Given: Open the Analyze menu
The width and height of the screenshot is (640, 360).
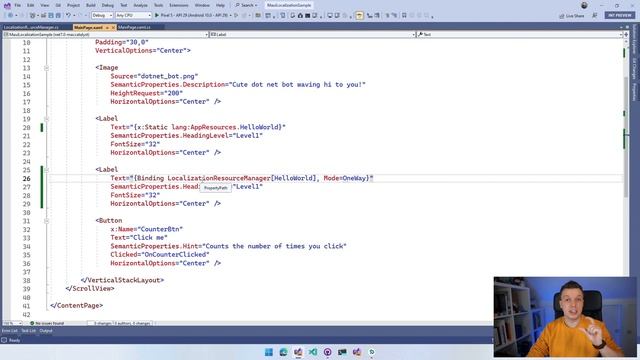Looking at the screenshot, I should coord(140,5).
